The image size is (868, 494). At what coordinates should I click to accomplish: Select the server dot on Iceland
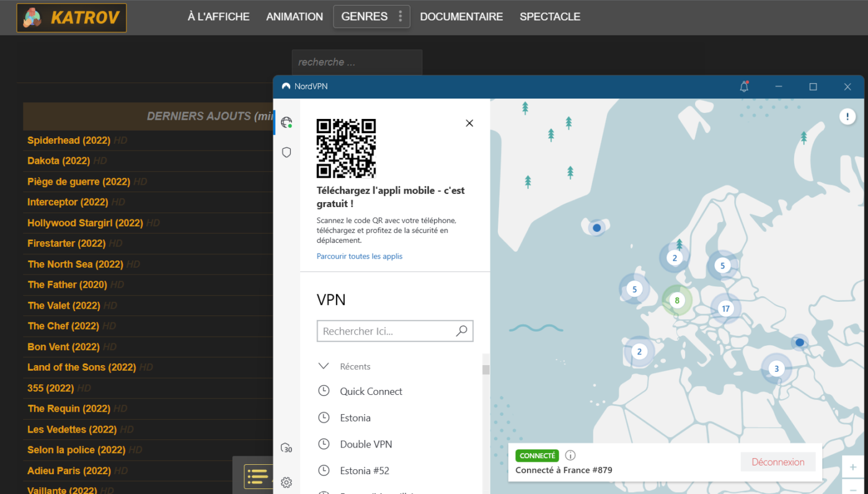point(597,228)
